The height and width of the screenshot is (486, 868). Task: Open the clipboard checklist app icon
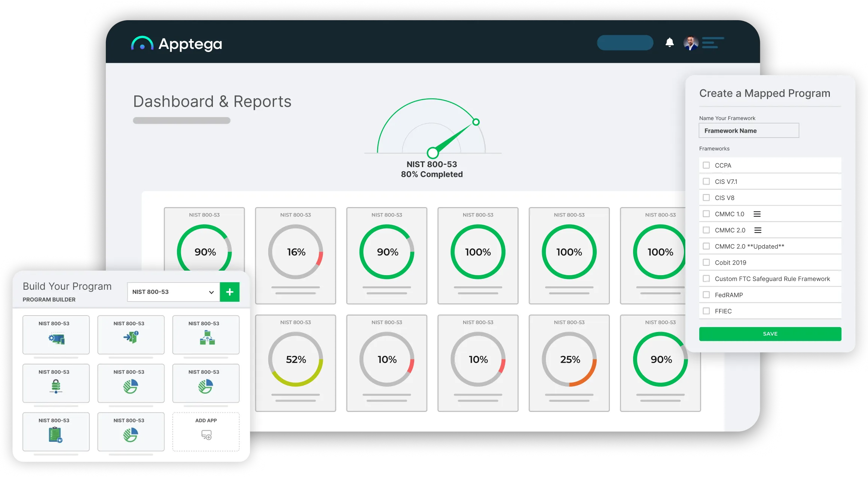tap(55, 435)
